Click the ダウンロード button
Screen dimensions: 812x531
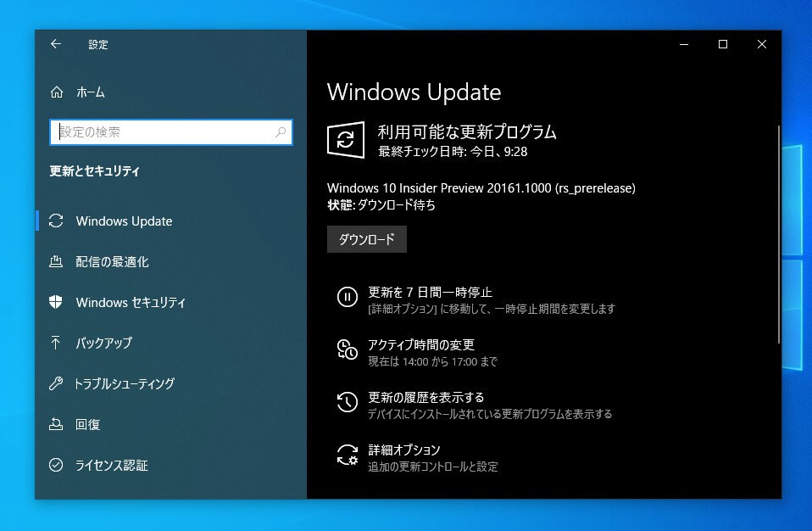coord(367,239)
